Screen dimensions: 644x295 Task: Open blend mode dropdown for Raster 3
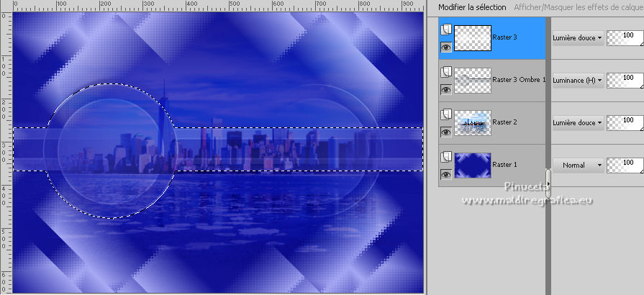click(578, 38)
